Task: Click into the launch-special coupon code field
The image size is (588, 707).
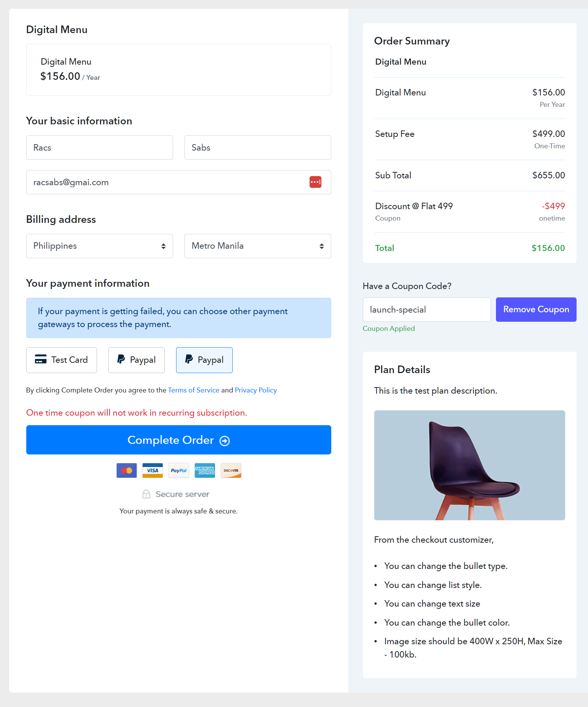Action: pyautogui.click(x=427, y=310)
